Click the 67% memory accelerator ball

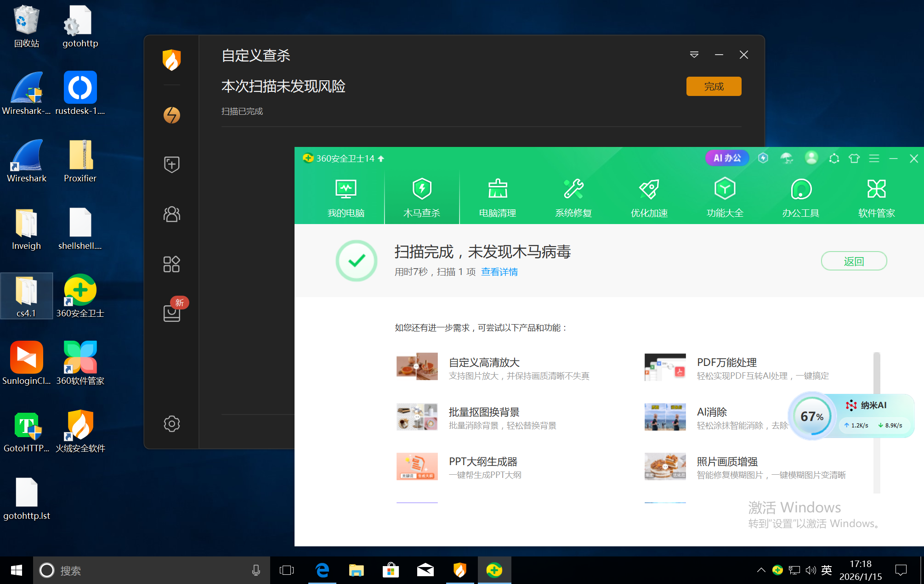tap(811, 416)
